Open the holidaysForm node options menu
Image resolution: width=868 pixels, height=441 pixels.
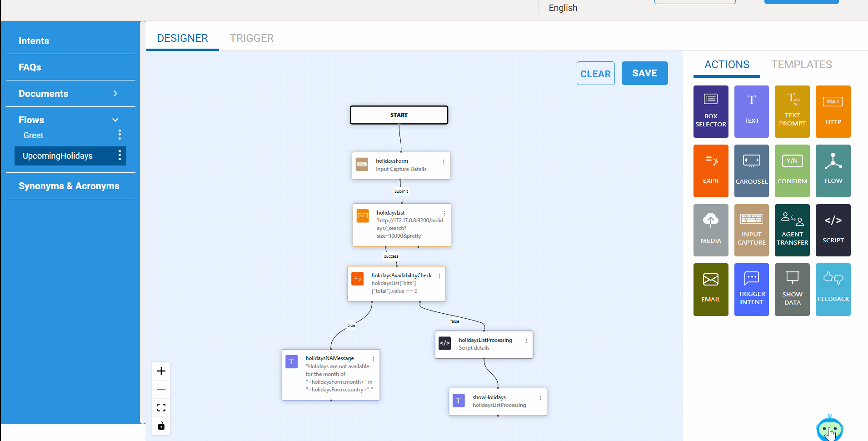tap(444, 162)
